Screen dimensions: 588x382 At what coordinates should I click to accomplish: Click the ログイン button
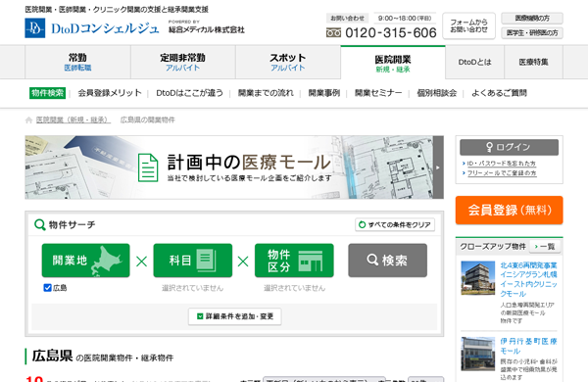coord(509,147)
